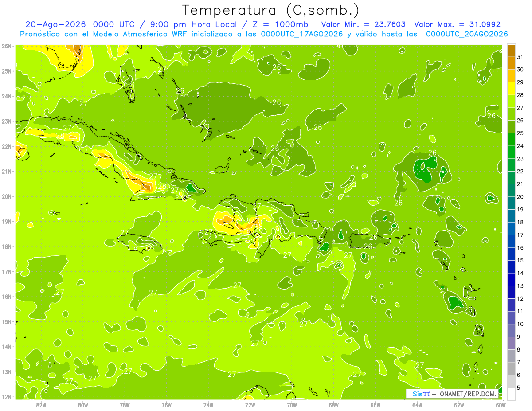The width and height of the screenshot is (532, 411).
Task: Click the color scale label '29'
Action: [x=520, y=82]
